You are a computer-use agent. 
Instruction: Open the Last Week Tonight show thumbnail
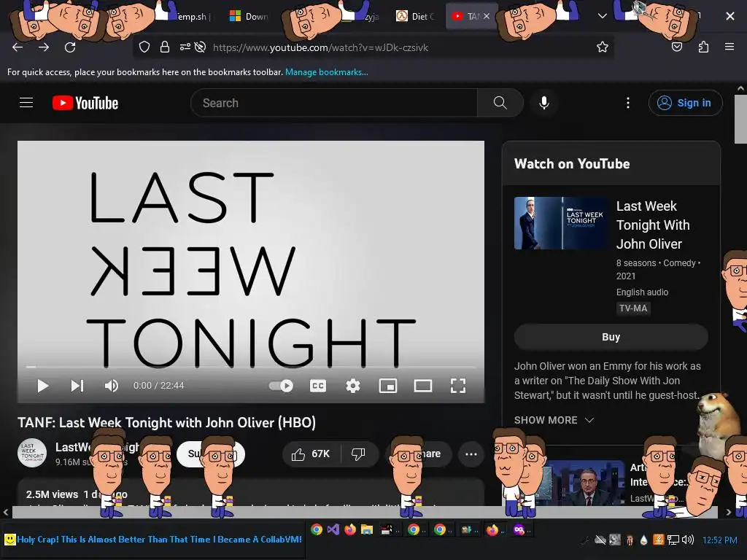(561, 223)
